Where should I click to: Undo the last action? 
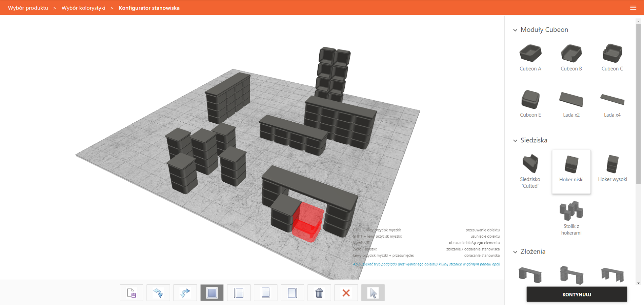coord(158,292)
